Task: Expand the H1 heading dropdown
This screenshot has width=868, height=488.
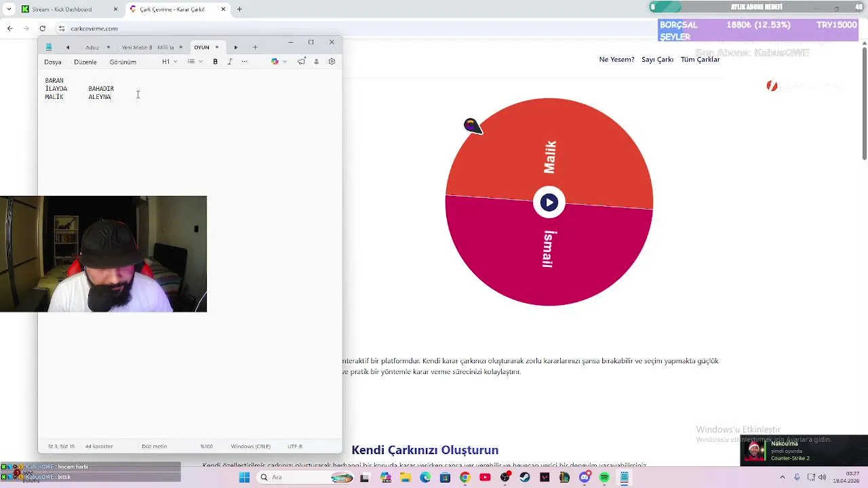Action: point(170,62)
